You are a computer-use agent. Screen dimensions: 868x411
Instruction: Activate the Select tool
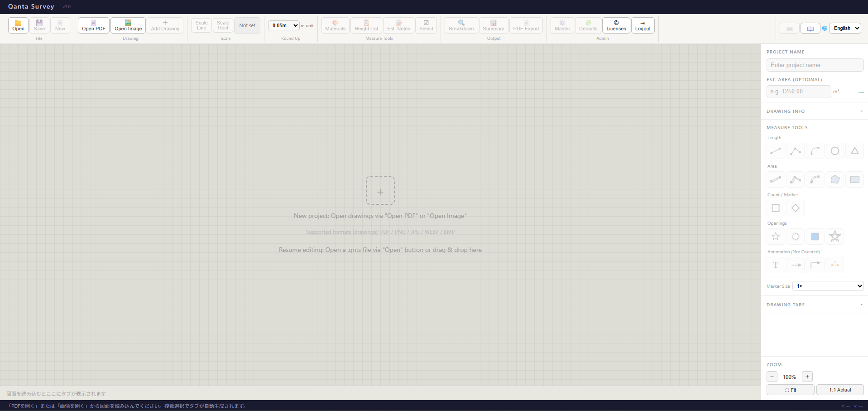pyautogui.click(x=426, y=25)
